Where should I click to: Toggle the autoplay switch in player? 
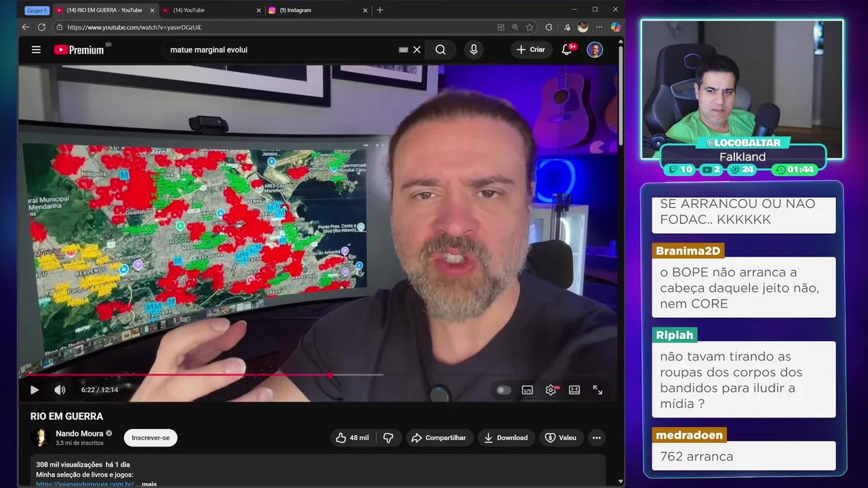point(502,390)
